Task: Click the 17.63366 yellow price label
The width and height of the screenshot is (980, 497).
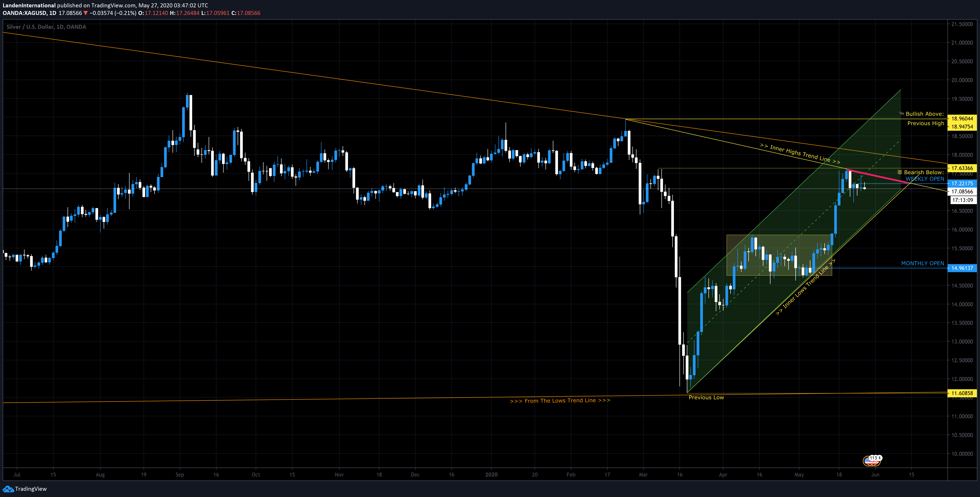Action: click(x=962, y=168)
